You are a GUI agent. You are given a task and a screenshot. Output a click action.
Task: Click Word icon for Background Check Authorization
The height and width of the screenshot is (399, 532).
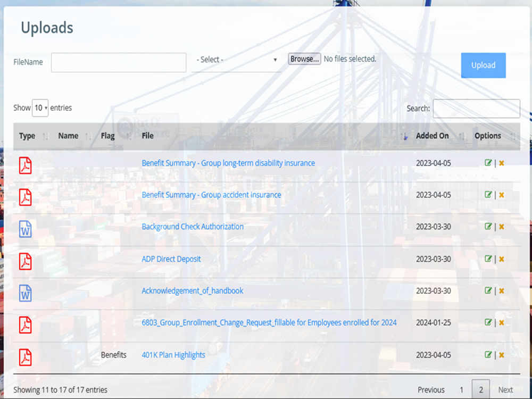[x=26, y=229]
